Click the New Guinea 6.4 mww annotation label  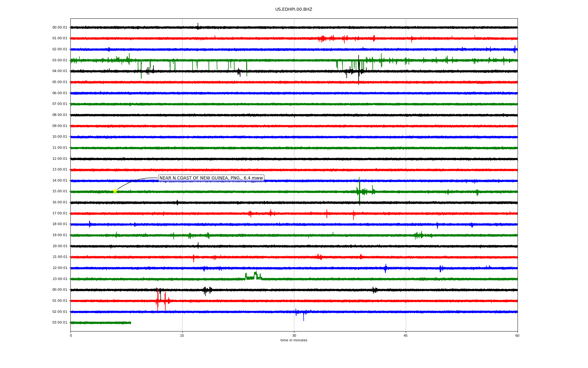(211, 178)
